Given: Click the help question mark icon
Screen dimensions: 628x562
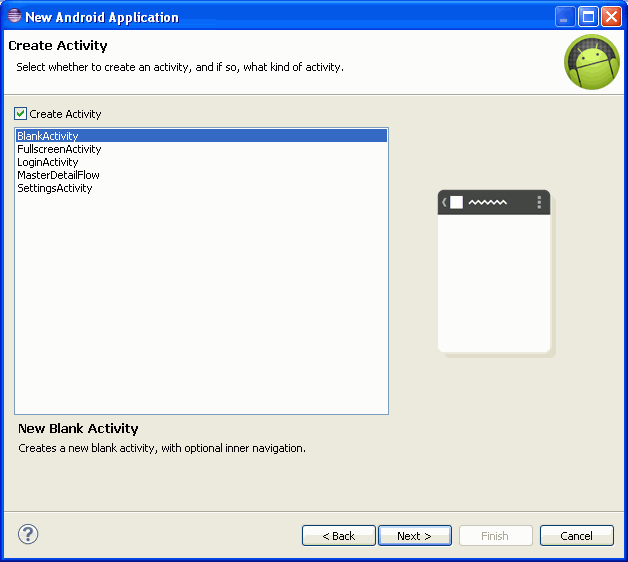Looking at the screenshot, I should [x=28, y=534].
